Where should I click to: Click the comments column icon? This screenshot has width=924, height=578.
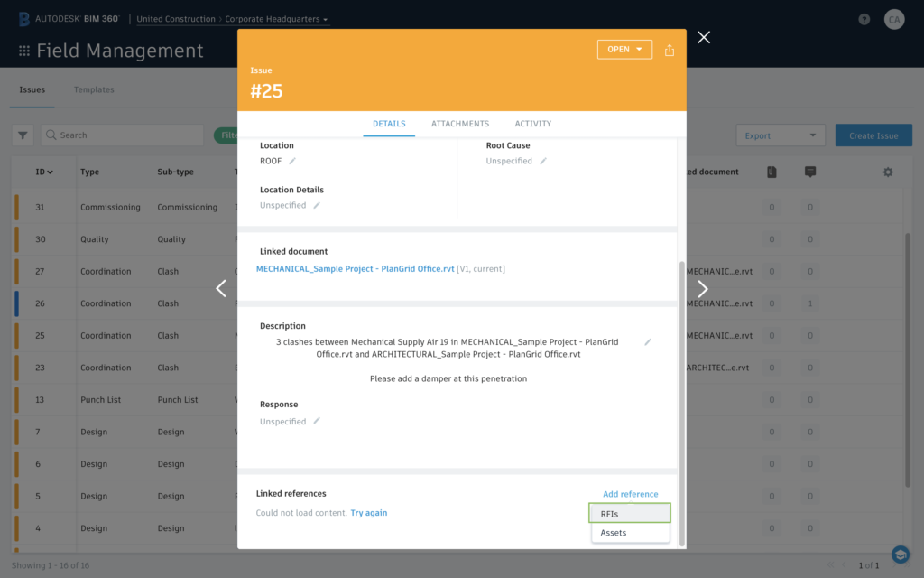click(809, 171)
